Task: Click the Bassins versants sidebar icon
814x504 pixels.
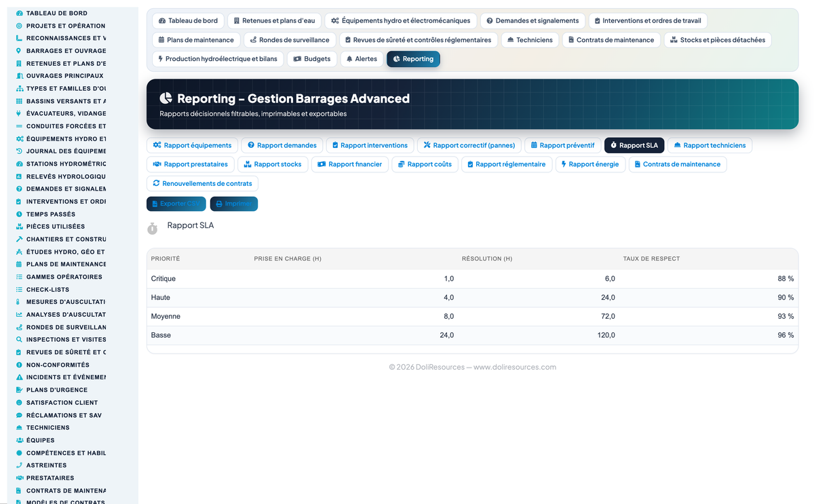Action: [19, 101]
